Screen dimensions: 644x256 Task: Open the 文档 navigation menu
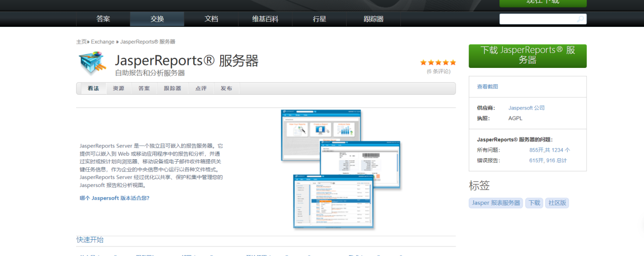pyautogui.click(x=211, y=19)
